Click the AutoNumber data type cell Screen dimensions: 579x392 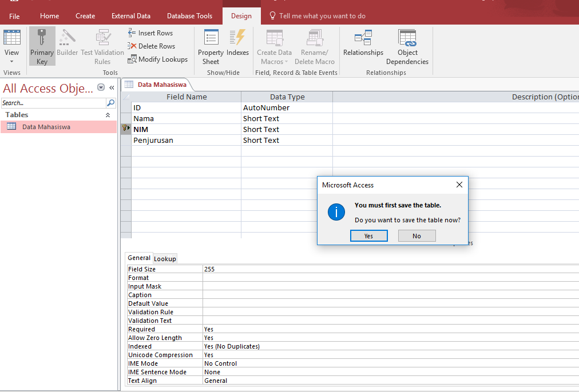(287, 107)
